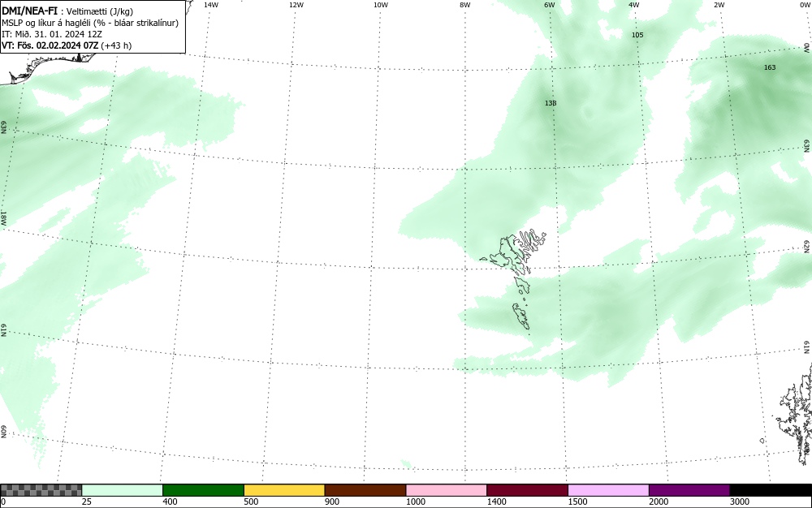Click the 10W longitude label
The width and height of the screenshot is (812, 508).
pyautogui.click(x=381, y=5)
